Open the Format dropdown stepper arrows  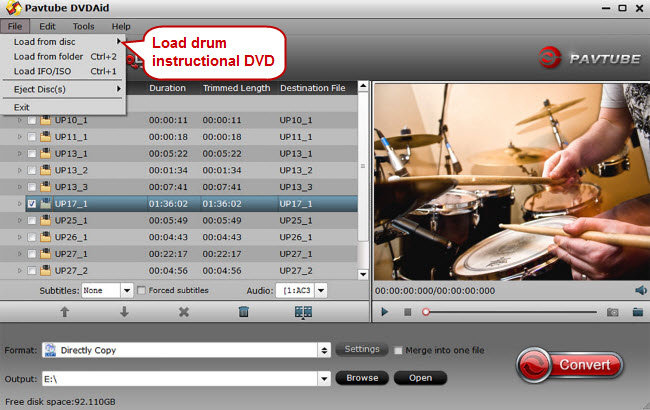pos(324,350)
